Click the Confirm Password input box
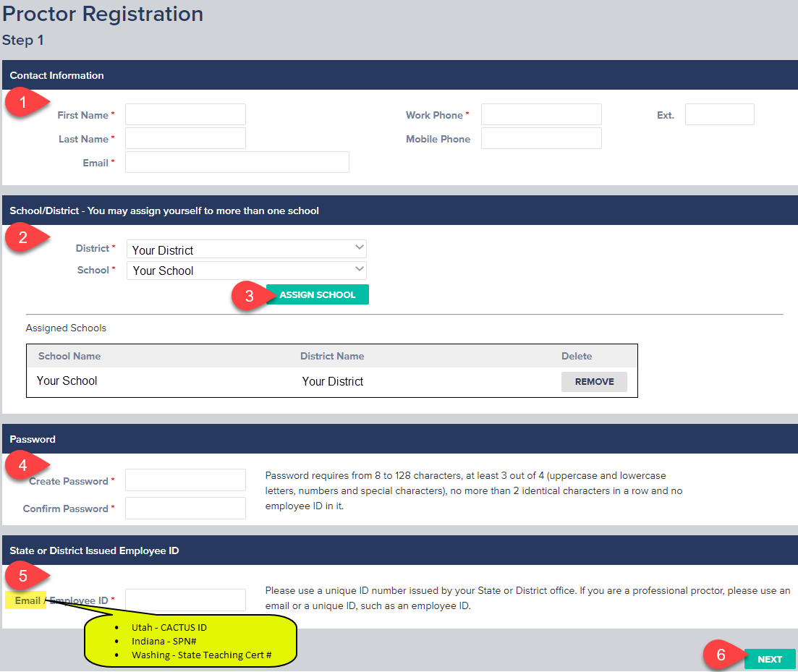The height and width of the screenshot is (672, 798). (x=185, y=508)
